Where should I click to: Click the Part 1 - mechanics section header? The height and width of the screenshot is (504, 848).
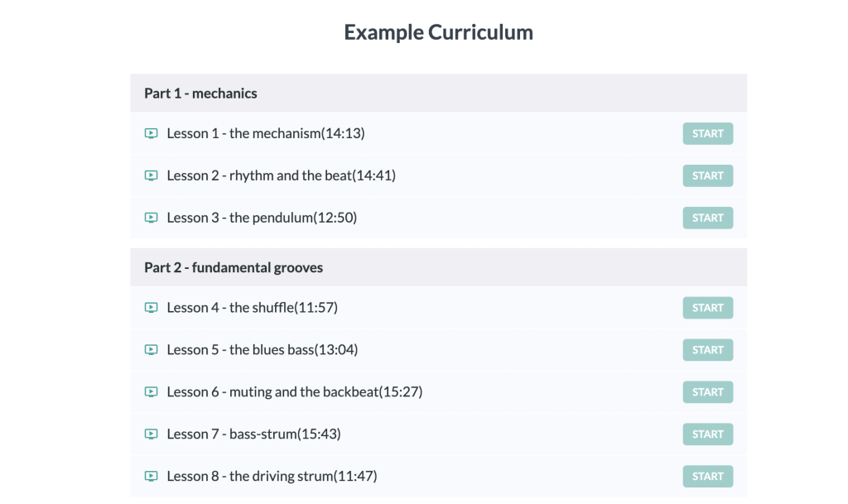click(439, 93)
